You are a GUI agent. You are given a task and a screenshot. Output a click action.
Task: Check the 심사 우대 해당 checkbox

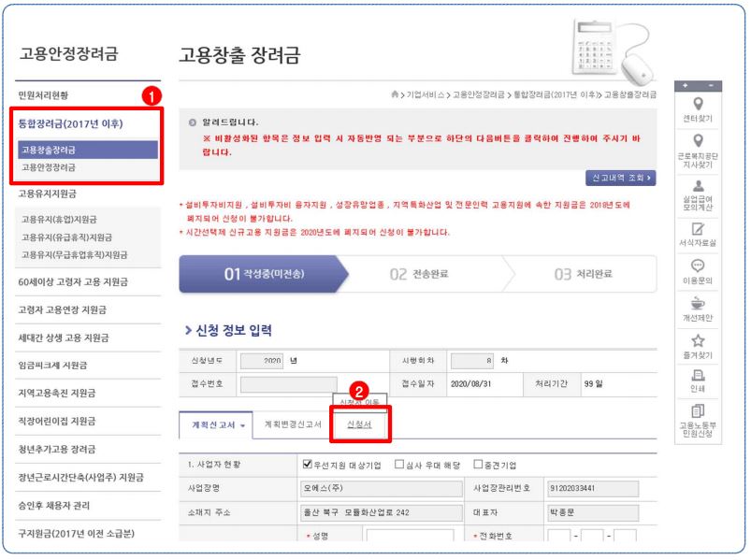point(399,464)
